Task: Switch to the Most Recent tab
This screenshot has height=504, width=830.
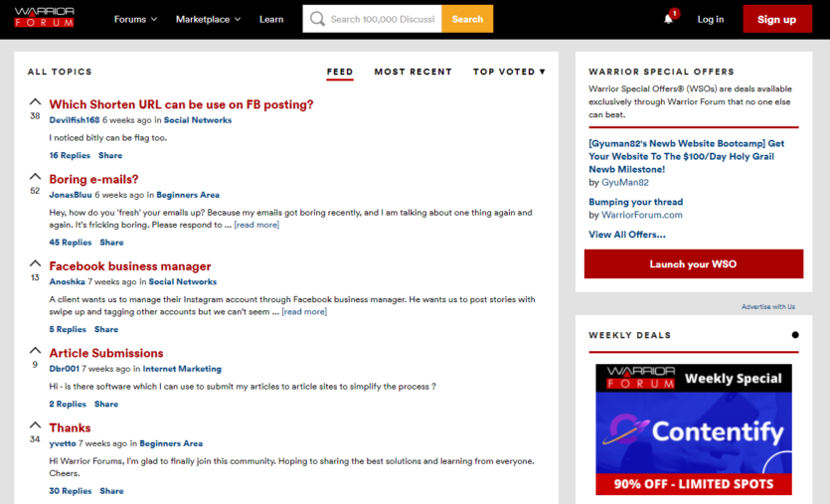Action: [413, 72]
